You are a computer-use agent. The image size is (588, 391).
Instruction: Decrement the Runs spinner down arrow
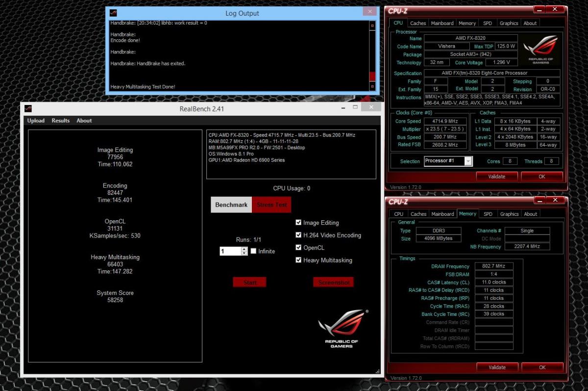pos(245,253)
